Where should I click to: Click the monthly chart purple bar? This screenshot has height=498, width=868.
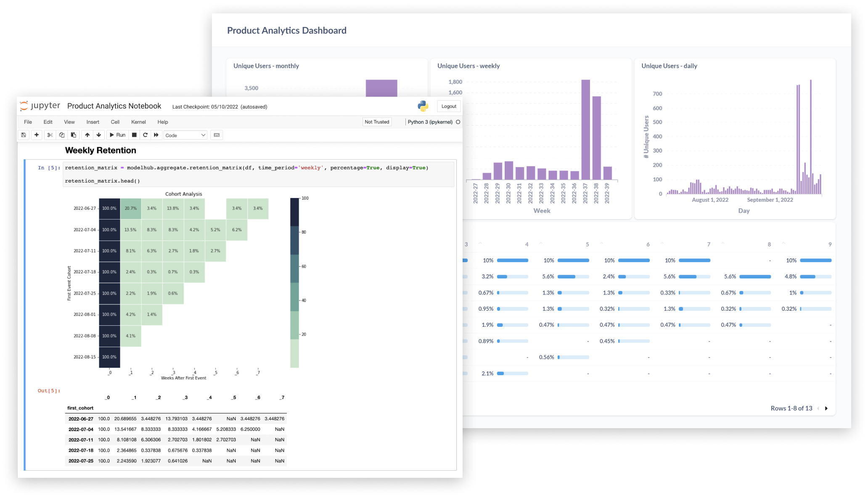(x=381, y=88)
